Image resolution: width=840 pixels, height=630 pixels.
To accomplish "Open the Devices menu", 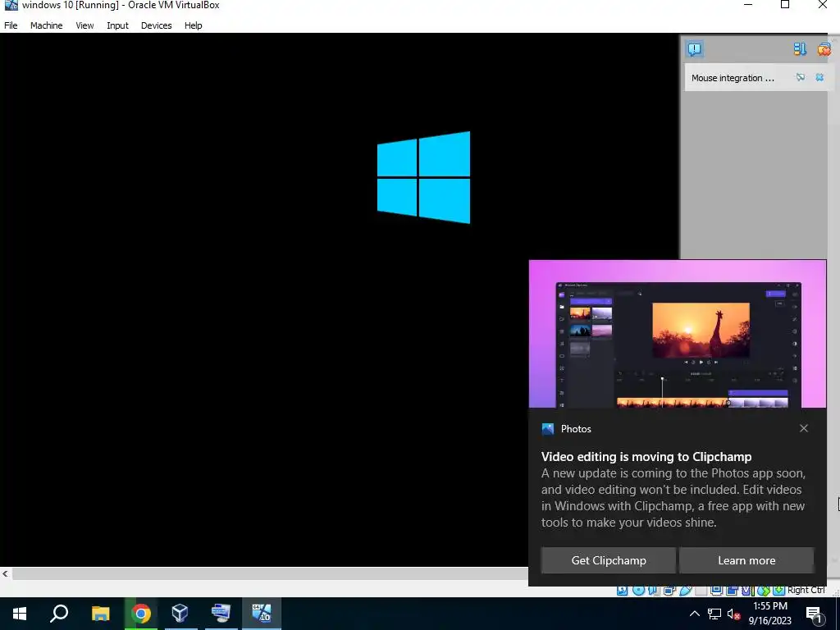I will click(x=157, y=25).
